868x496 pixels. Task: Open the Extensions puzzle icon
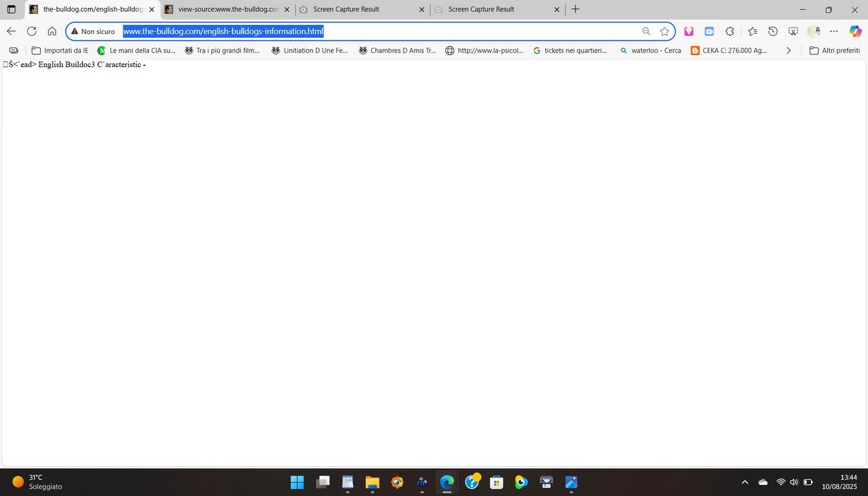point(730,31)
